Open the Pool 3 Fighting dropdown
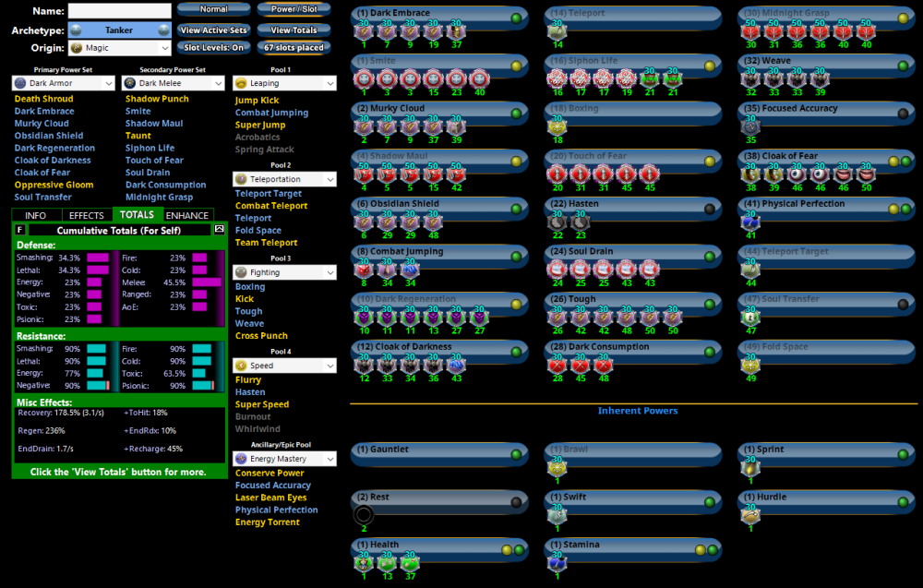This screenshot has height=588, width=923. 283,272
